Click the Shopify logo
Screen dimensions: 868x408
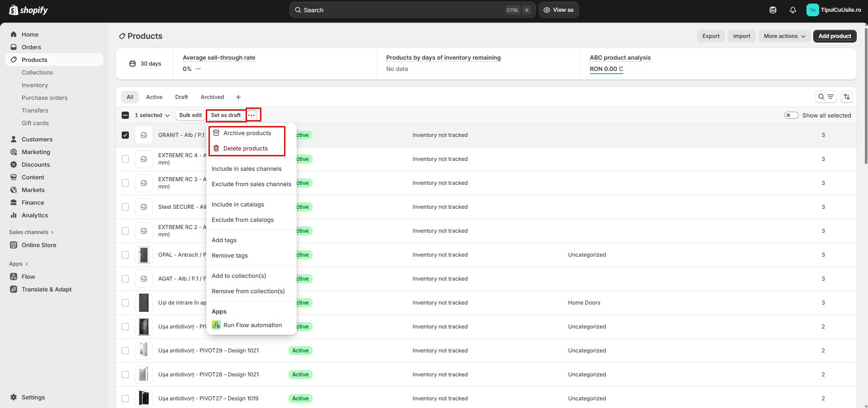click(x=28, y=10)
